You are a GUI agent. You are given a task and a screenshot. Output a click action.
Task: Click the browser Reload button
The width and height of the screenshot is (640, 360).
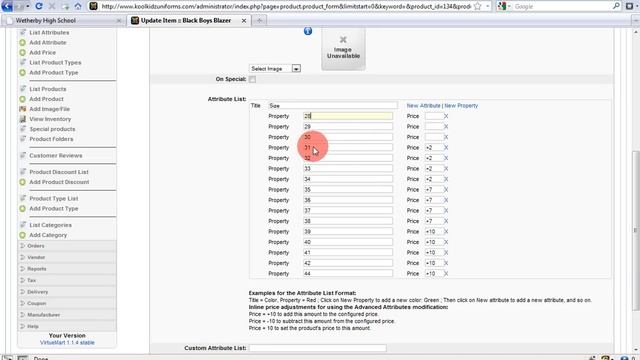click(x=39, y=6)
